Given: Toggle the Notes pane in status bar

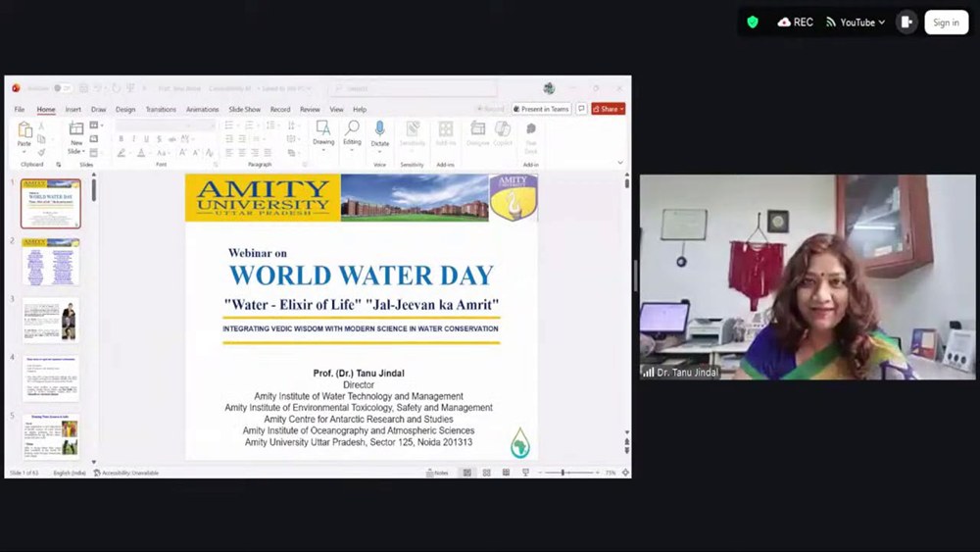Looking at the screenshot, I should click(x=437, y=473).
